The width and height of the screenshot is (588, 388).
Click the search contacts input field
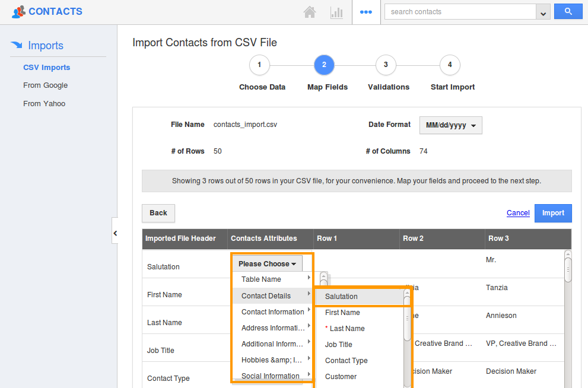pos(460,12)
